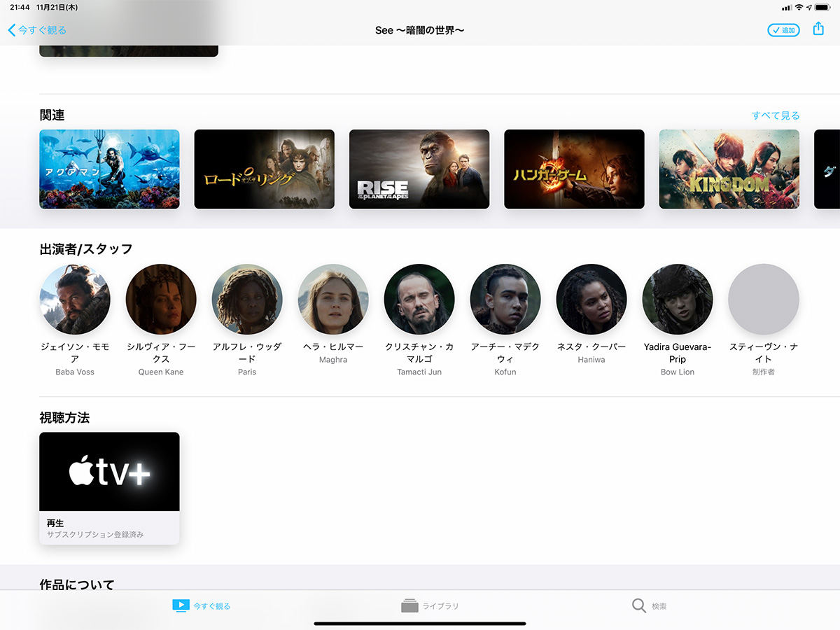The width and height of the screenshot is (840, 630).
Task: Tap the Bow Lion character name
Action: click(x=678, y=372)
